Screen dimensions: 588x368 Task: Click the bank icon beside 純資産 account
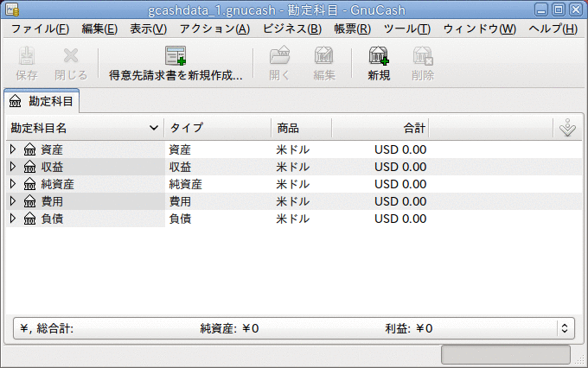coord(29,184)
